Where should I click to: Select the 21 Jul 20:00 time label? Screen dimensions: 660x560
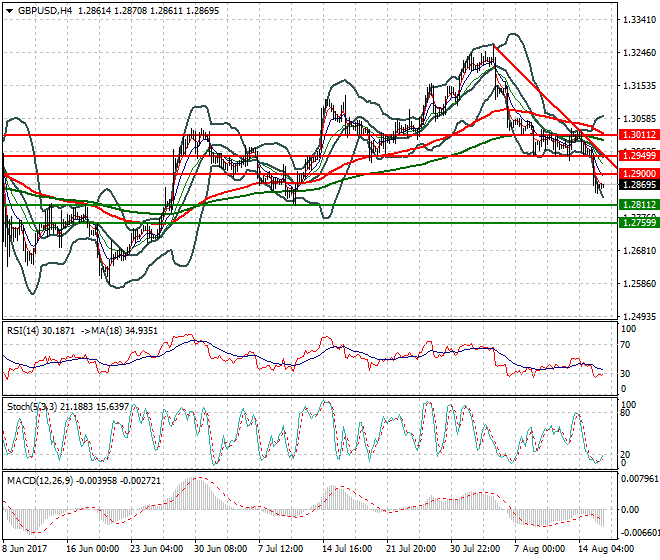pos(411,549)
